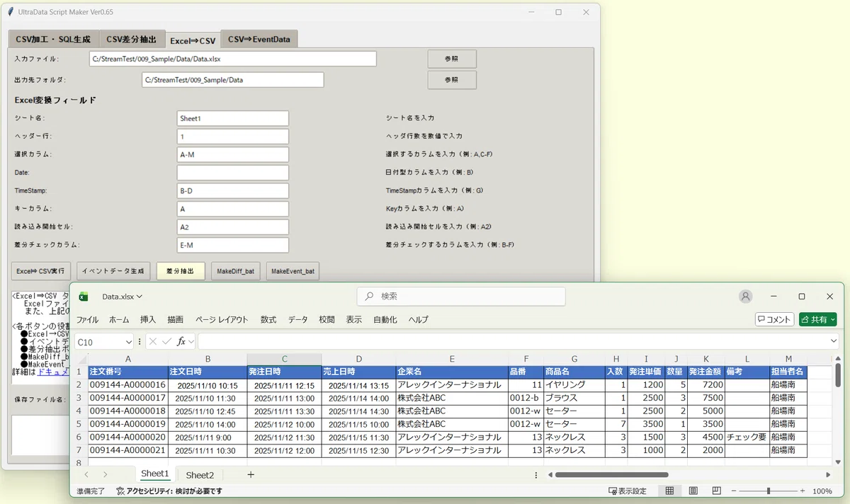Click the Excel app icon beside Data.xlsx
Image resolution: width=850 pixels, height=504 pixels.
(84, 297)
